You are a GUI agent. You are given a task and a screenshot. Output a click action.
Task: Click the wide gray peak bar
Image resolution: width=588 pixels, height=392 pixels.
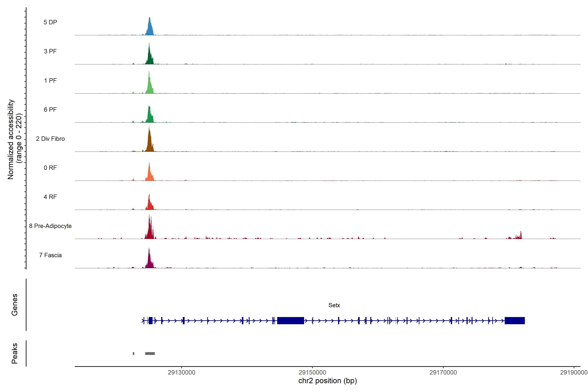point(150,353)
